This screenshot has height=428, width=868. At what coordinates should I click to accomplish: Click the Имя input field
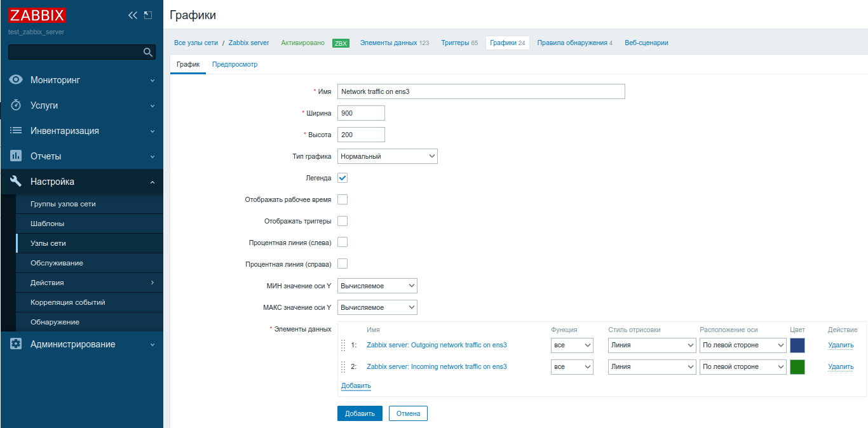[x=481, y=91]
